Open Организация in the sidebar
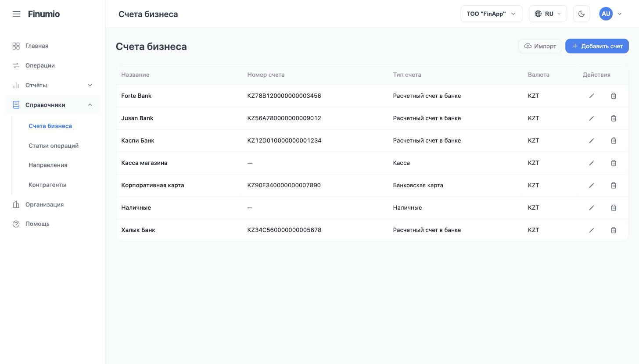The image size is (639, 364). click(x=53, y=205)
